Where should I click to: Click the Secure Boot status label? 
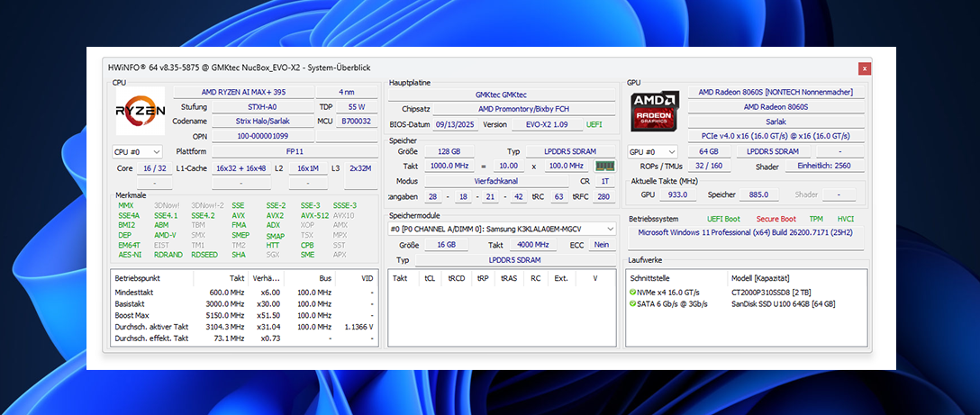(776, 219)
